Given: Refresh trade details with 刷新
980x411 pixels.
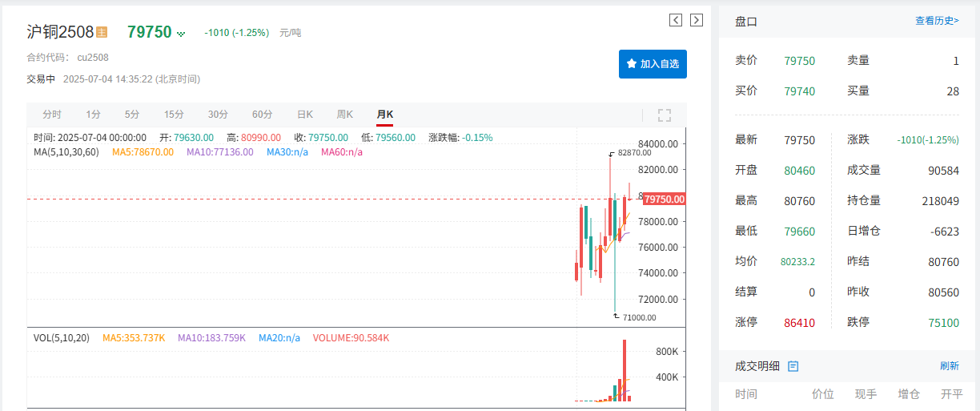Looking at the screenshot, I should (x=949, y=366).
